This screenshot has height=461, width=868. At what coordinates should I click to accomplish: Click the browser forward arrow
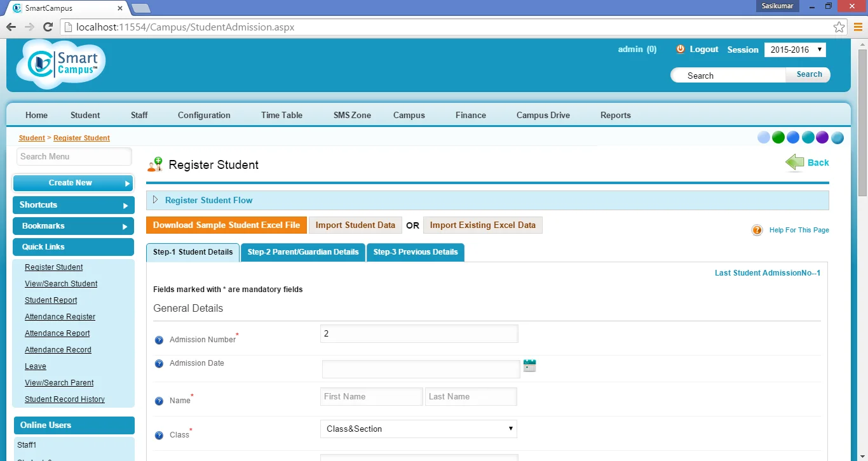click(x=29, y=27)
